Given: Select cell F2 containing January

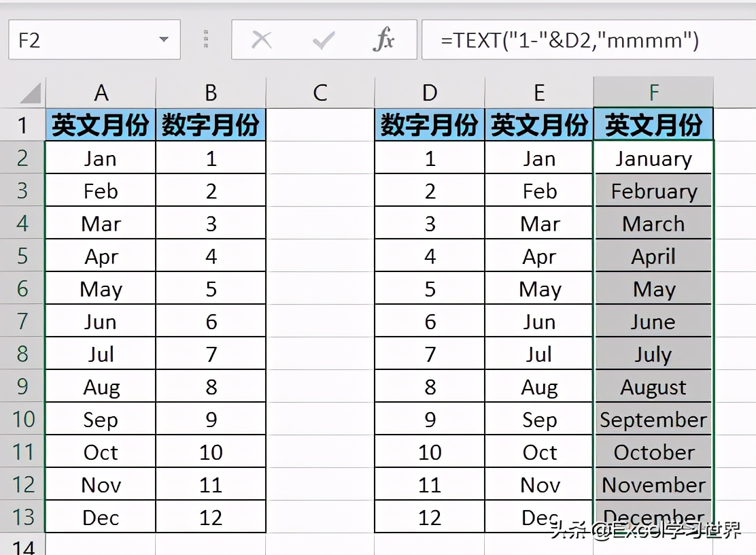Looking at the screenshot, I should point(654,158).
